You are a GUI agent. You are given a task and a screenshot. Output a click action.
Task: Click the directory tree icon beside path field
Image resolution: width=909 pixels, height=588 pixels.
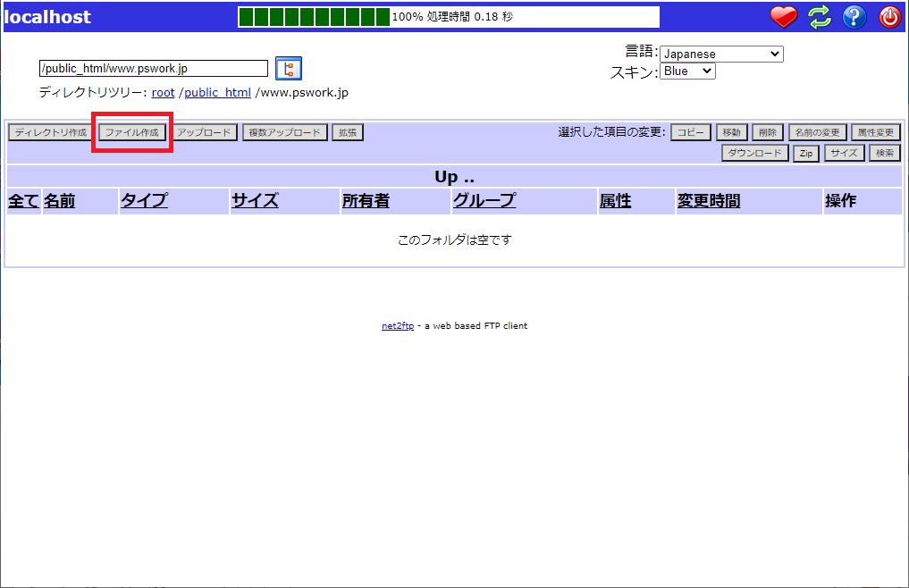coord(288,68)
